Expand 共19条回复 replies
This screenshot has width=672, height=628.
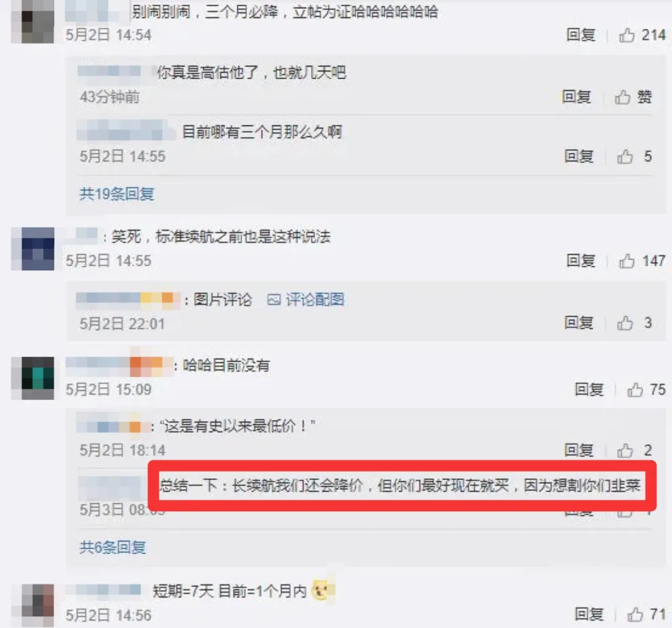pyautogui.click(x=116, y=193)
